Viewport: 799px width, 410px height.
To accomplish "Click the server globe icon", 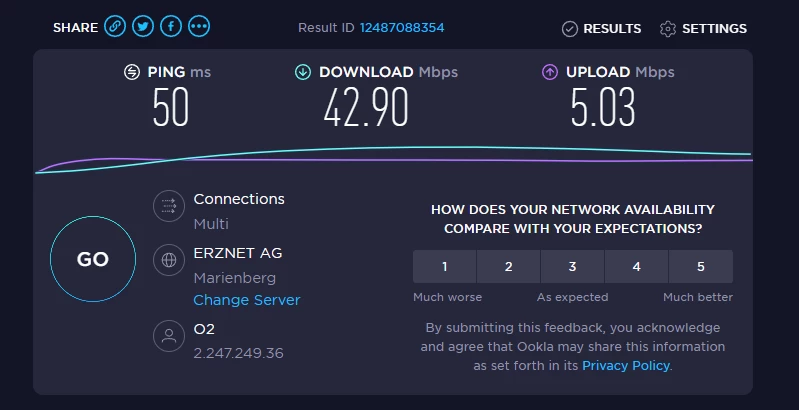I will pyautogui.click(x=167, y=261).
